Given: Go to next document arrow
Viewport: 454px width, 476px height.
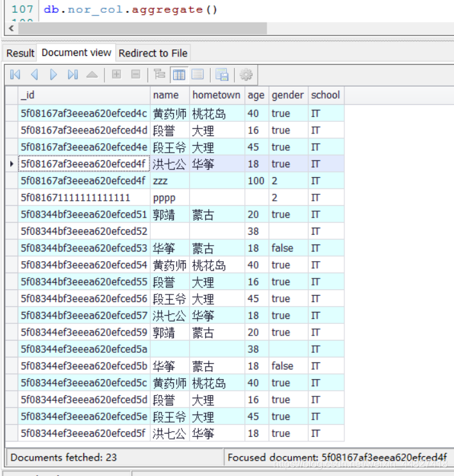Looking at the screenshot, I should click(x=53, y=74).
